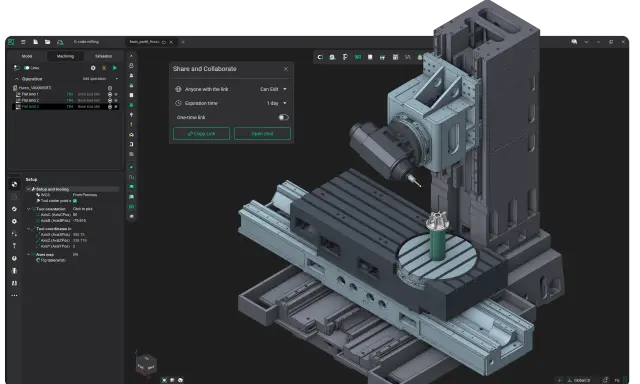640x384 pixels.
Task: Open the chat bubbles icon in the title bar
Action: click(x=574, y=42)
